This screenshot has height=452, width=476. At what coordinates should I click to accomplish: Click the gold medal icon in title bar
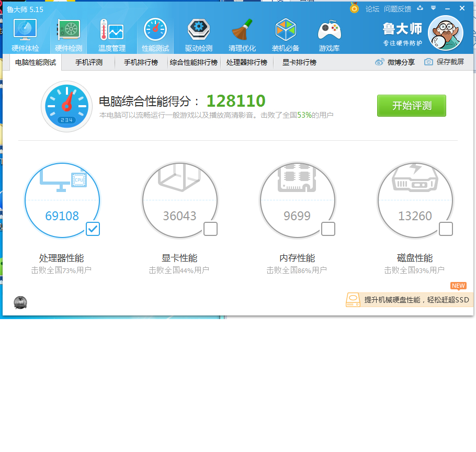coord(354,8)
